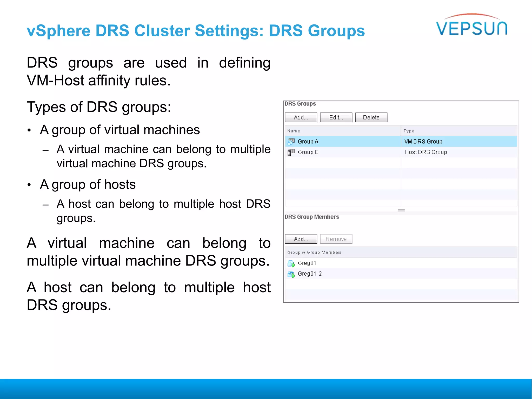Click the greyed Remove button
The width and height of the screenshot is (532, 399).
tap(336, 239)
